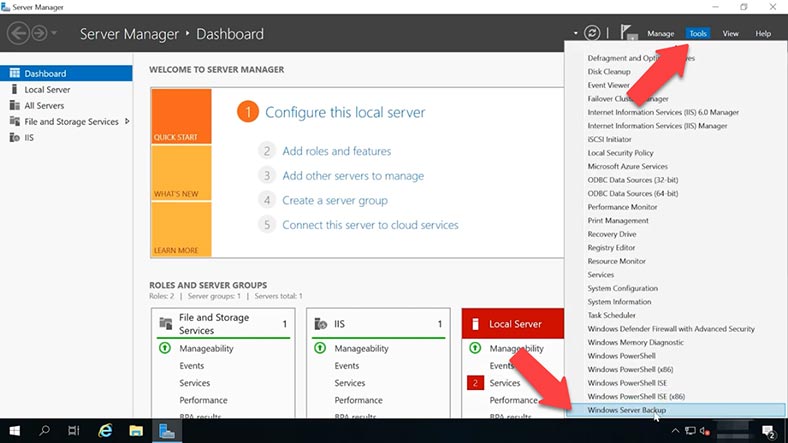Viewport: 788px width, 443px height.
Task: Expand File and Storage Services arrow
Action: [127, 122]
